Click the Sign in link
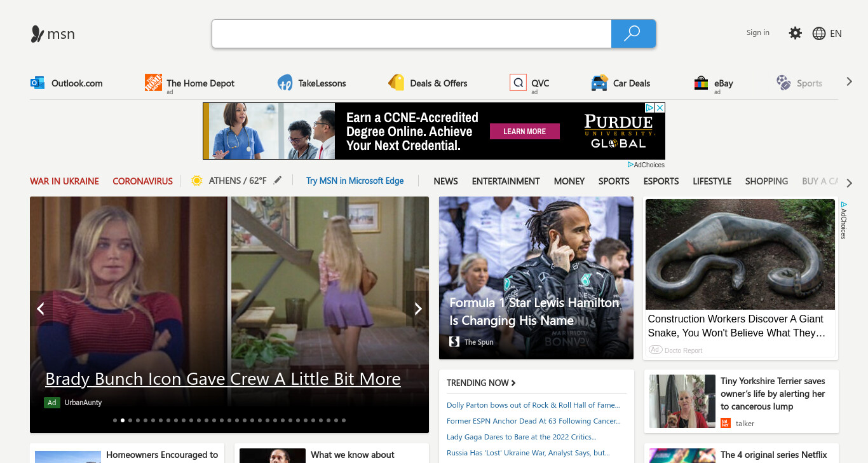868x463 pixels. click(x=757, y=32)
